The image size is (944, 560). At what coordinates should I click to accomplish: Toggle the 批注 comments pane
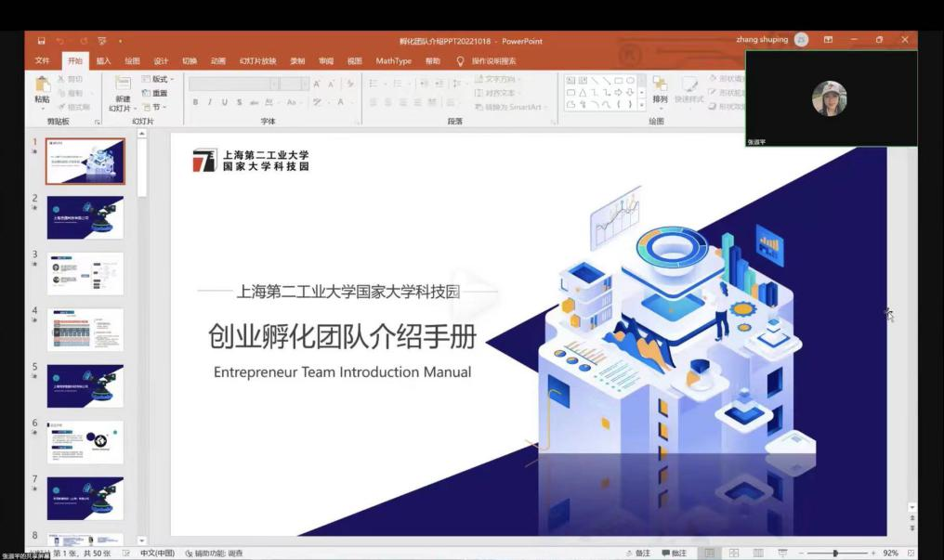[x=675, y=553]
